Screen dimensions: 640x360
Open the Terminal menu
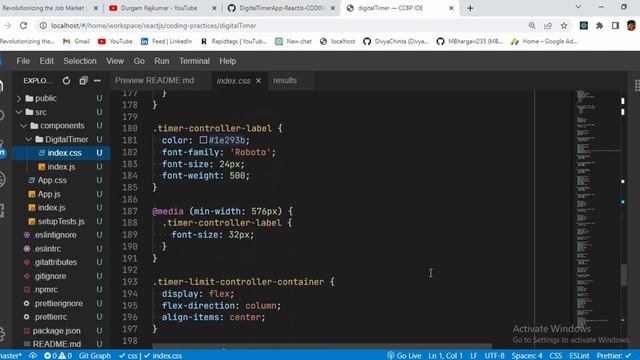(x=194, y=61)
